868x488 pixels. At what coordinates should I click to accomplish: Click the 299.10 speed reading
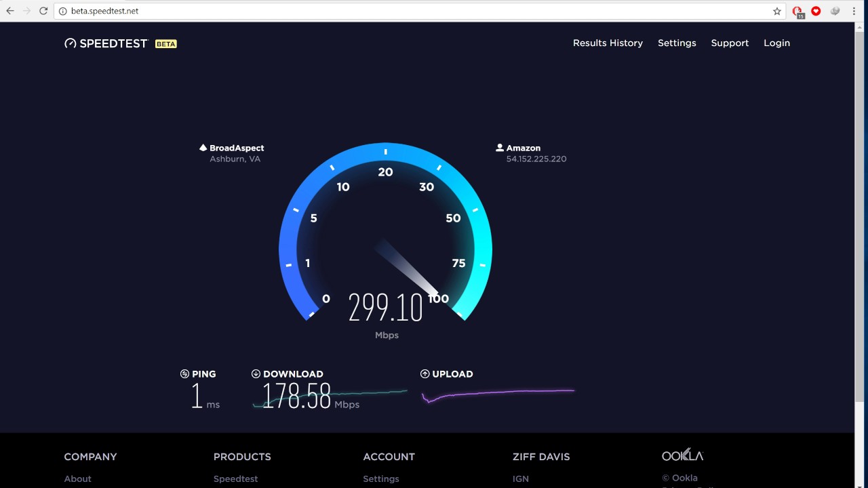pos(385,308)
